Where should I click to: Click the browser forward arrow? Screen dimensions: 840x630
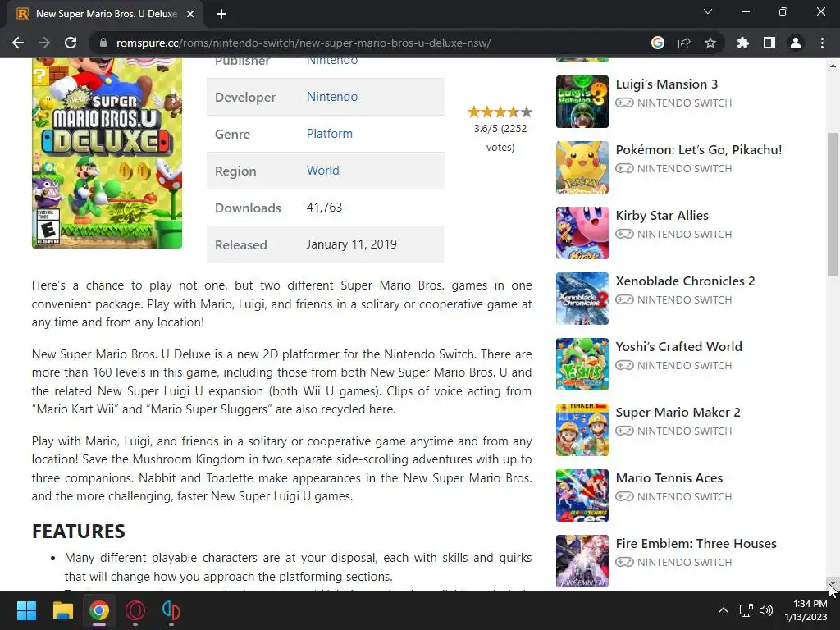(44, 43)
